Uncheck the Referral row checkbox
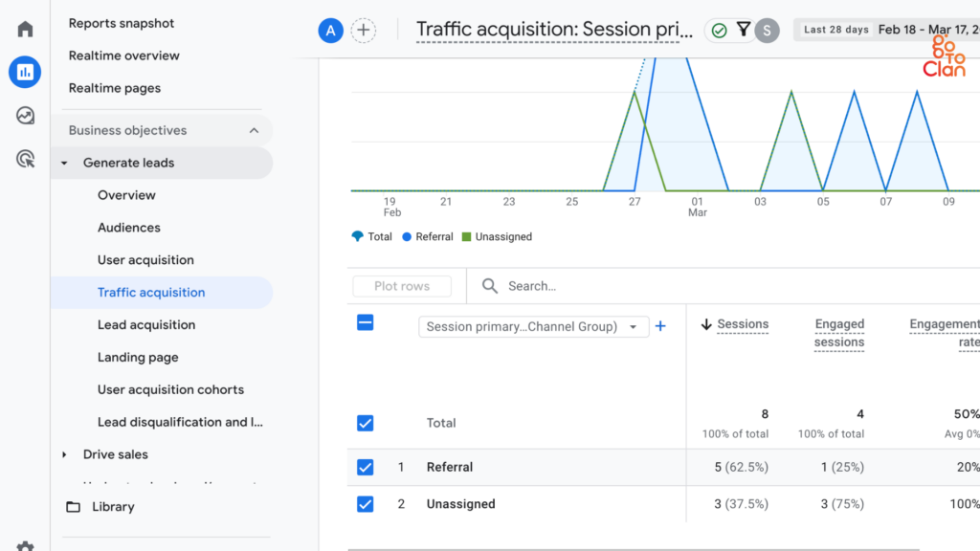 [x=365, y=467]
